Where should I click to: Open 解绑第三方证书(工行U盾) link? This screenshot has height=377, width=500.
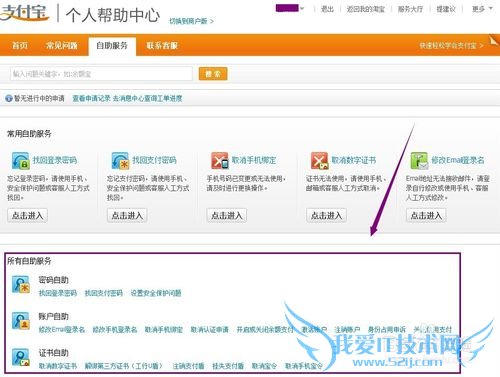tap(124, 366)
